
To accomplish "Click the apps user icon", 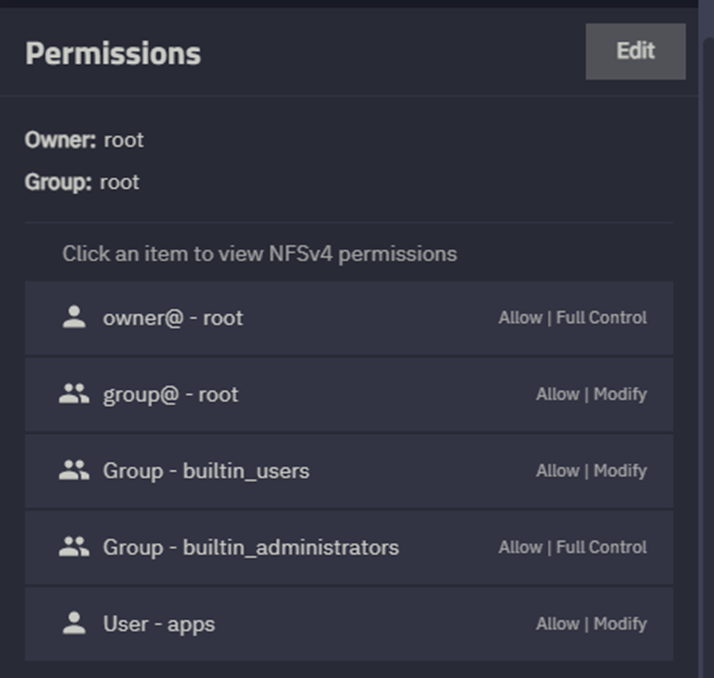I will click(x=74, y=623).
